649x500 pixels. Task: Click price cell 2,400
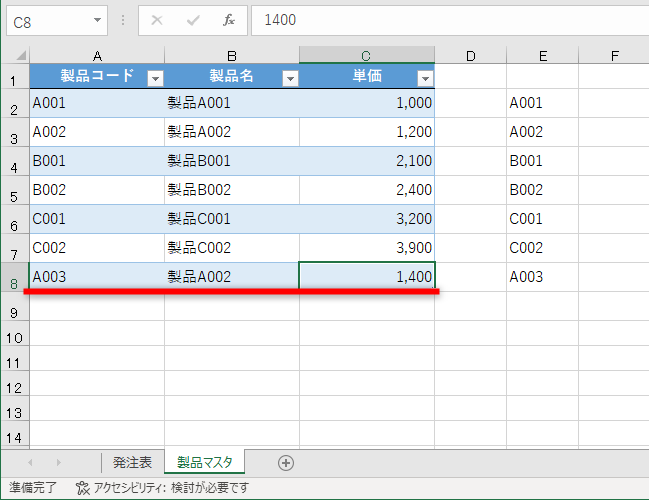click(367, 190)
